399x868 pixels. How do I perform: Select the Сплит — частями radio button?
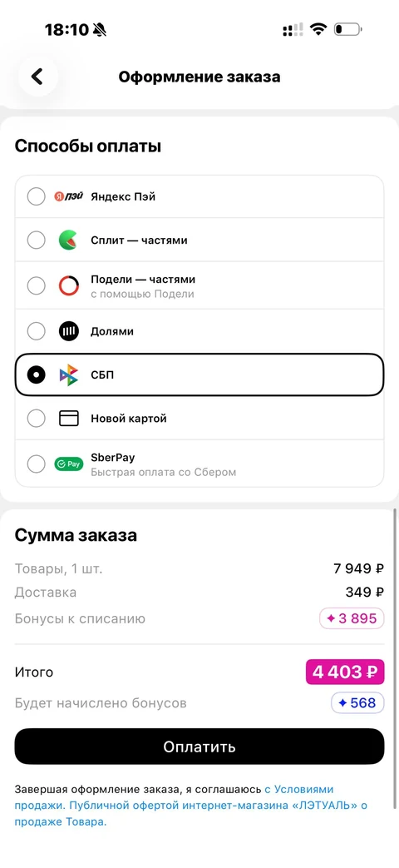[37, 241]
